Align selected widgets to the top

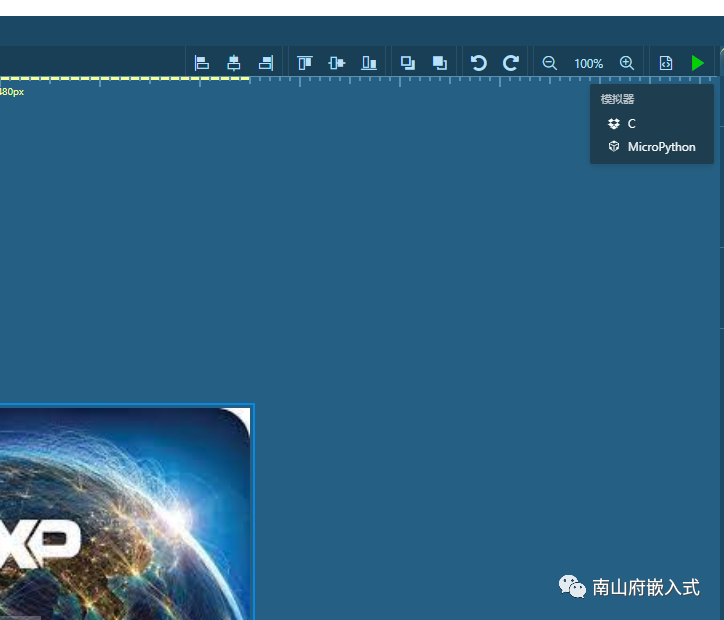(x=305, y=63)
